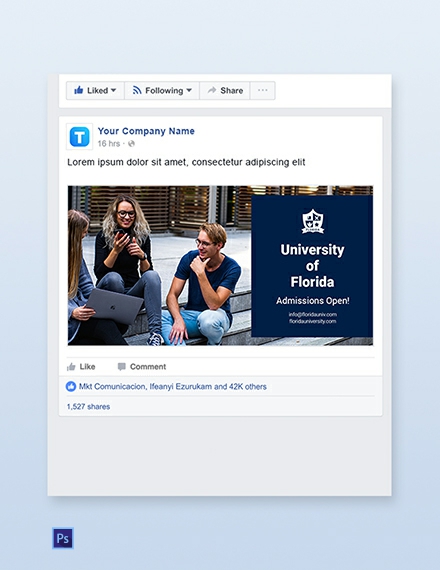Click the blue T company profile logo

pyautogui.click(x=79, y=137)
